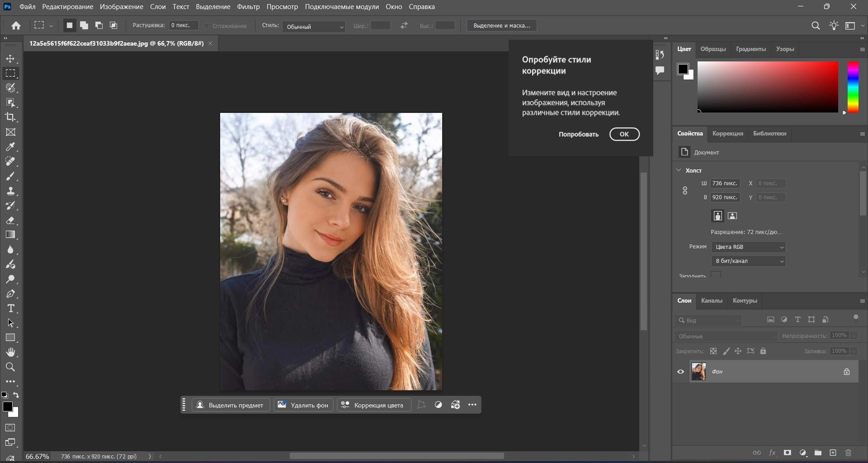Hide the Фон layer visibility
This screenshot has width=868, height=463.
coord(680,372)
